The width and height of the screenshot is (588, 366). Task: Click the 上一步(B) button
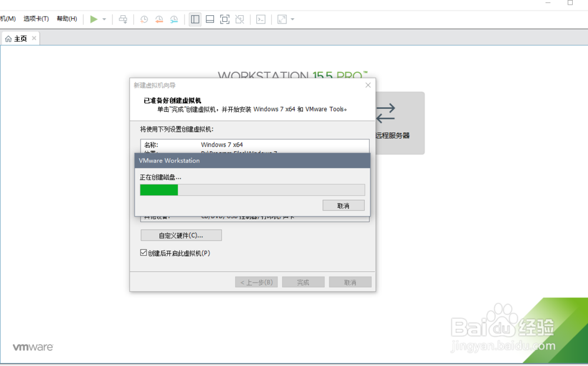coord(256,282)
